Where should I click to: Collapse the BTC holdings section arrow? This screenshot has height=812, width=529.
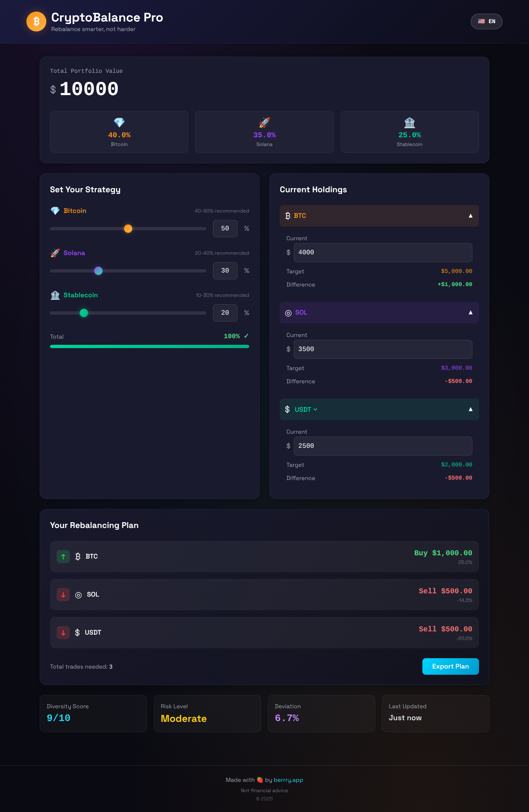470,216
